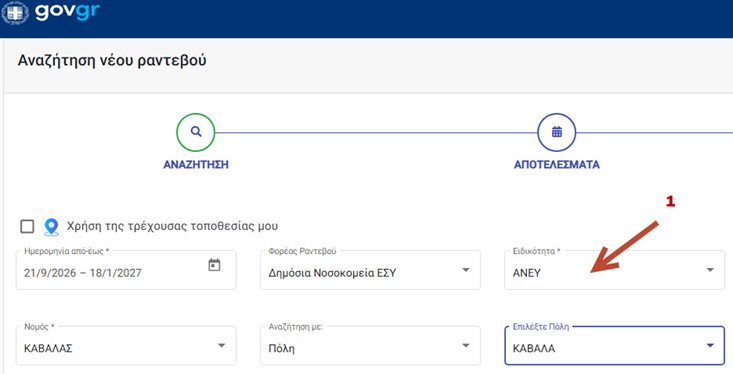Click the date range field 21/9/2026 – 18/1/2027
Viewport: 733px width, 374px height.
click(126, 270)
